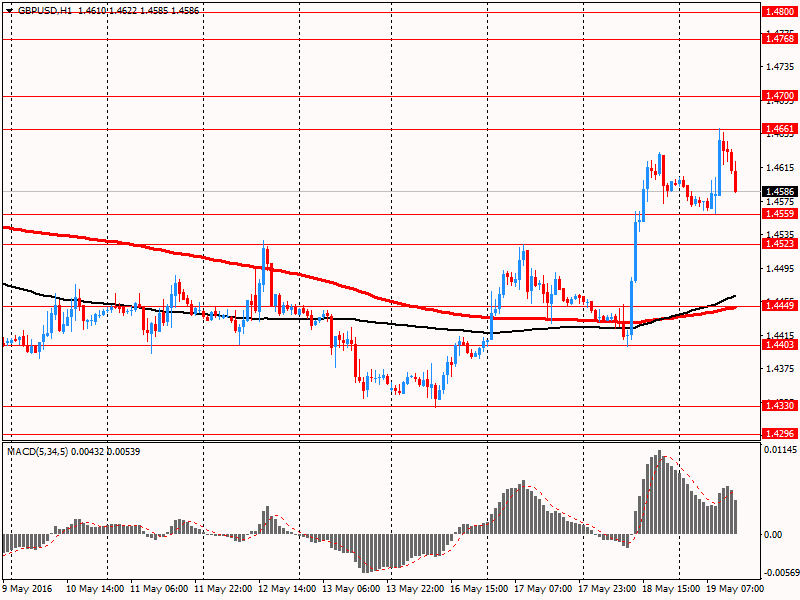Click the 1.4523 red price level label
Viewport: 800px width, 600px height.
pyautogui.click(x=780, y=244)
